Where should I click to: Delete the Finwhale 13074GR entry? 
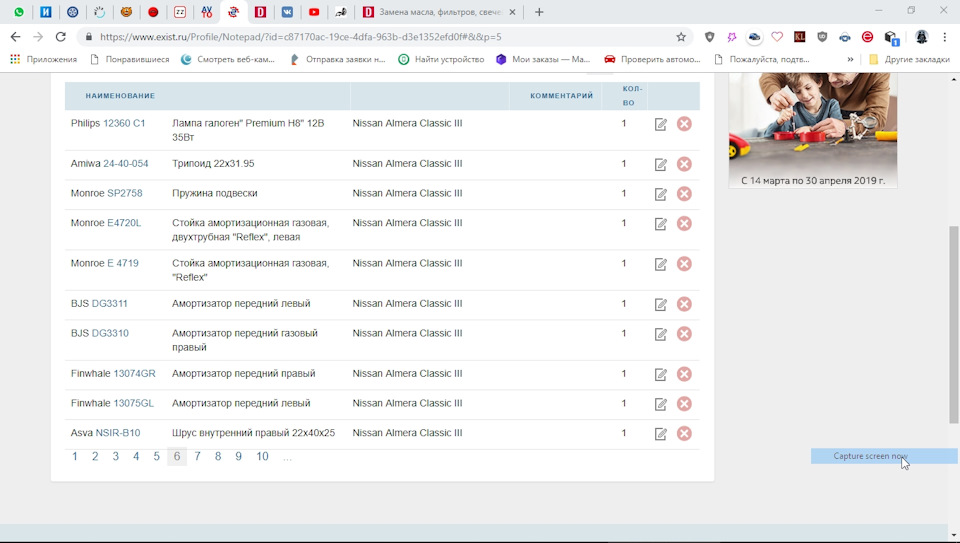(x=684, y=374)
